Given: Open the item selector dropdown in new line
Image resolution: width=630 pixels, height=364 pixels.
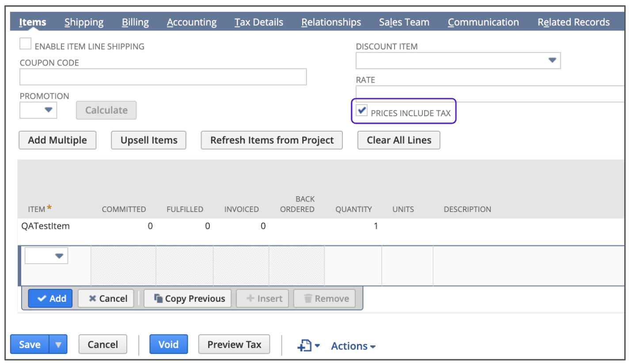Looking at the screenshot, I should click(59, 256).
